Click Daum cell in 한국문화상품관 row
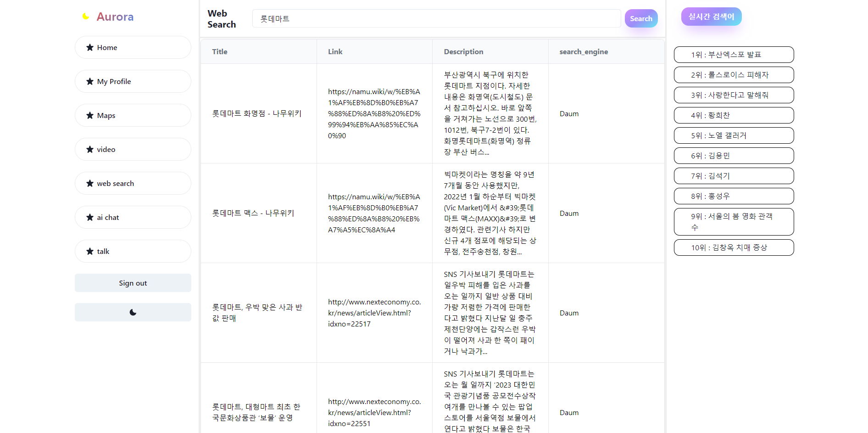The image size is (868, 433). (x=569, y=412)
